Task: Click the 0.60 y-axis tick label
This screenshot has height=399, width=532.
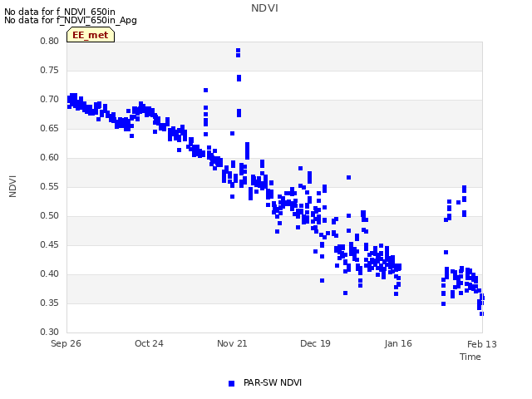Action: (49, 157)
